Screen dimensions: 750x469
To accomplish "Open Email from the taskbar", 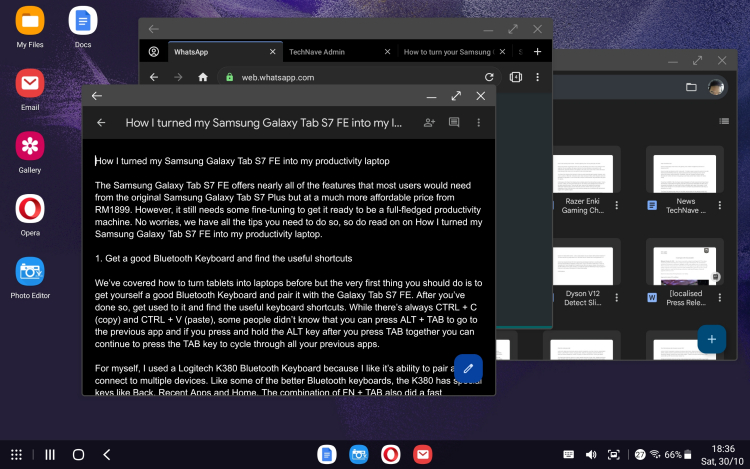I will 423,455.
